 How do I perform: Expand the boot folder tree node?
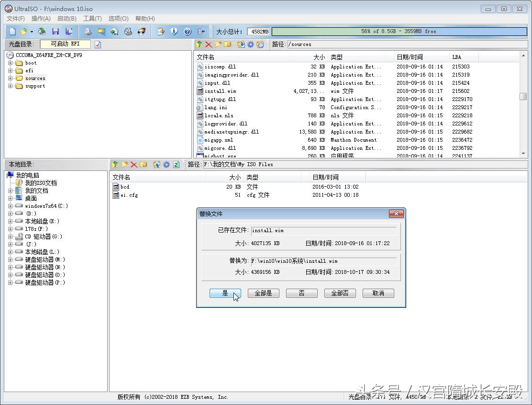point(10,63)
